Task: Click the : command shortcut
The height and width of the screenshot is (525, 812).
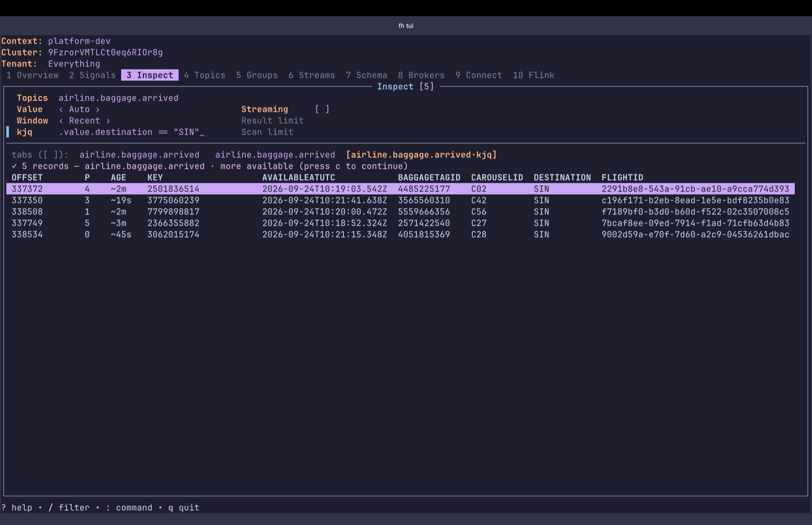Action: pos(129,508)
